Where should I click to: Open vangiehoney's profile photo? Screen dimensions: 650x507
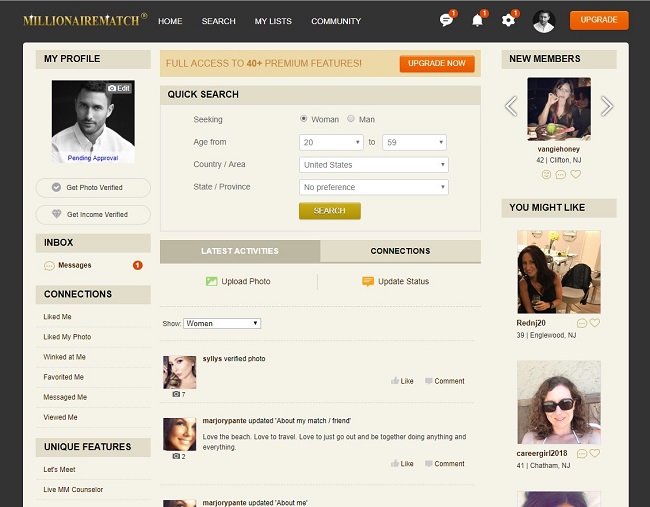[559, 109]
